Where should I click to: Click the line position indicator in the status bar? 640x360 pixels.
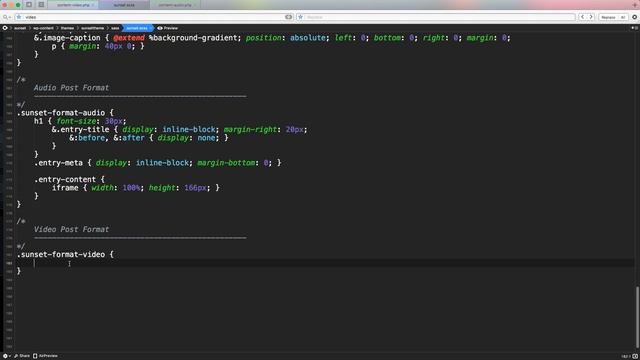coord(625,356)
